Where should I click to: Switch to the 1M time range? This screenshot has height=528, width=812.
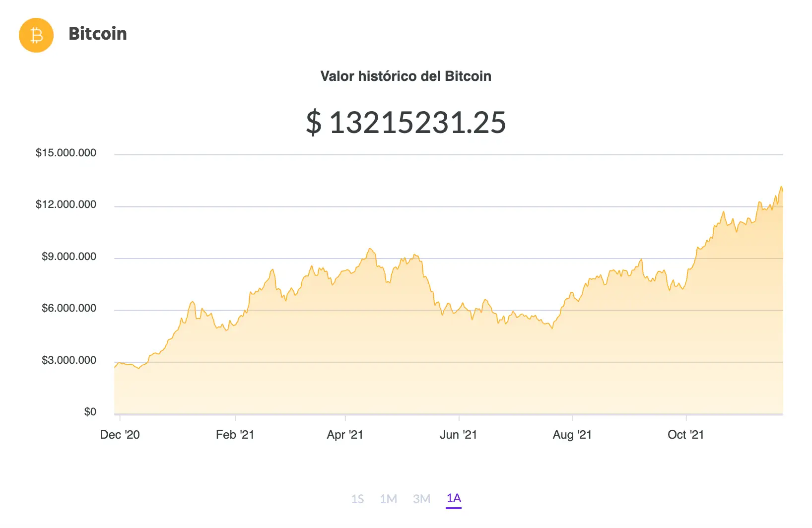(390, 499)
